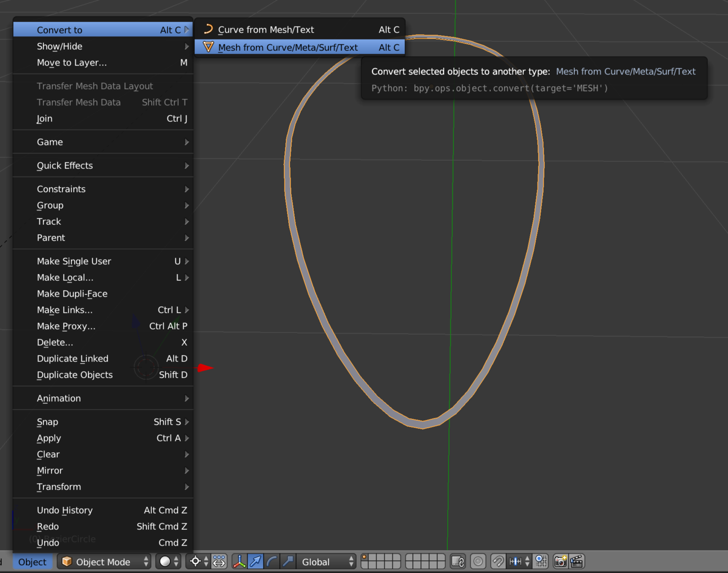728x573 pixels.
Task: Open the snap element type selector
Action: pyautogui.click(x=520, y=562)
